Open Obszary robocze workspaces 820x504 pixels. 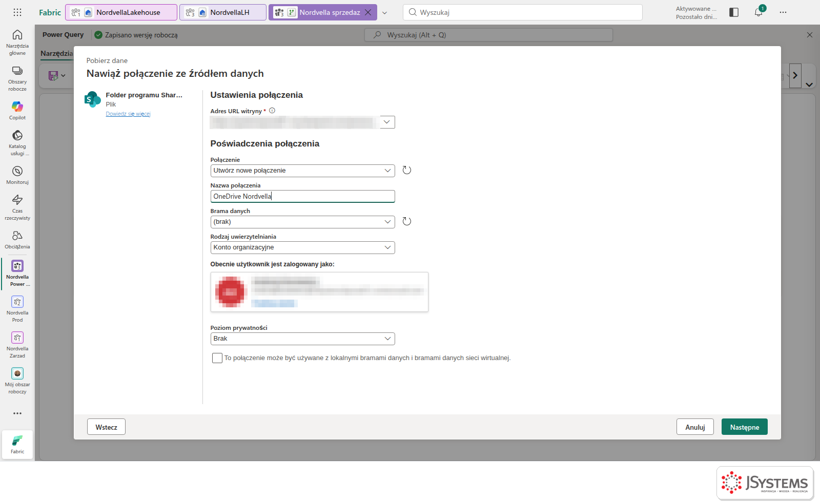[x=17, y=78]
